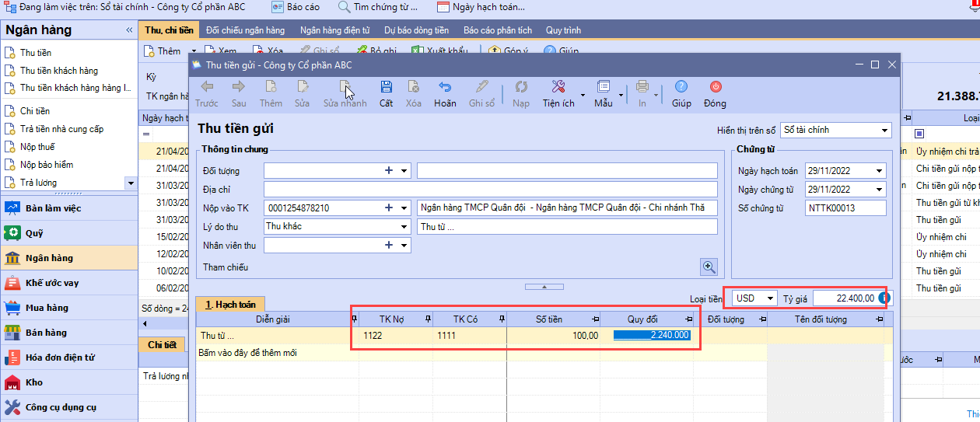The width and height of the screenshot is (980, 422).
Task: Open Thu tiền in the sidebar
Action: tap(36, 53)
